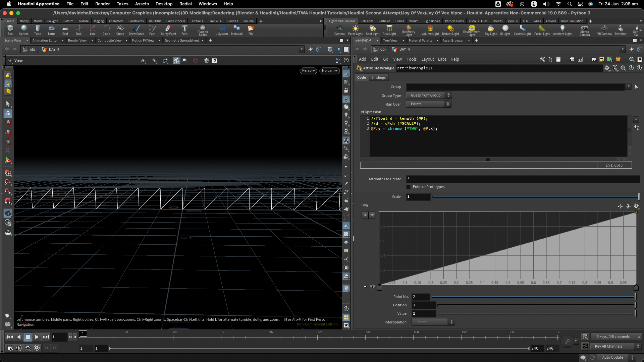Viewport: 644px width, 362px height.
Task: Open the Group Type dropdown
Action: point(429,96)
